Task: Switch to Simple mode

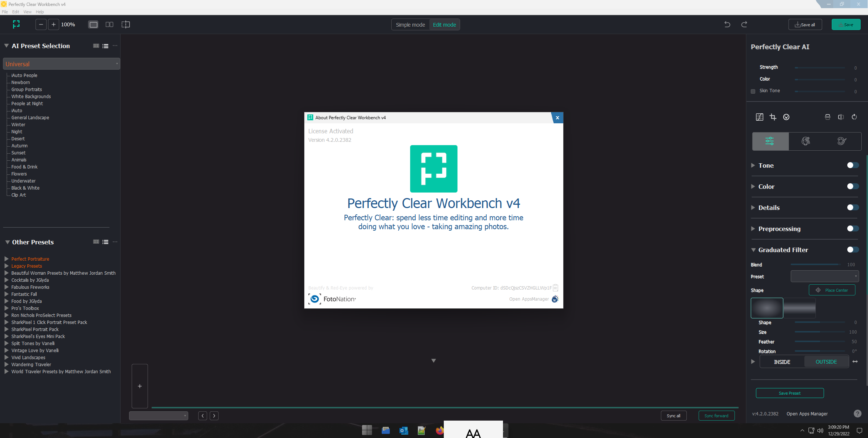Action: [x=411, y=25]
